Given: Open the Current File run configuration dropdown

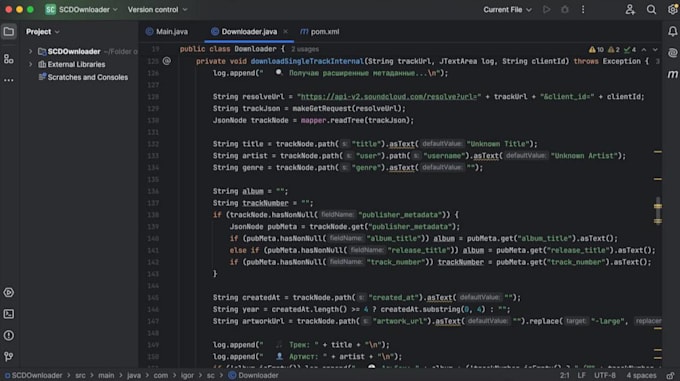Looking at the screenshot, I should 507,10.
